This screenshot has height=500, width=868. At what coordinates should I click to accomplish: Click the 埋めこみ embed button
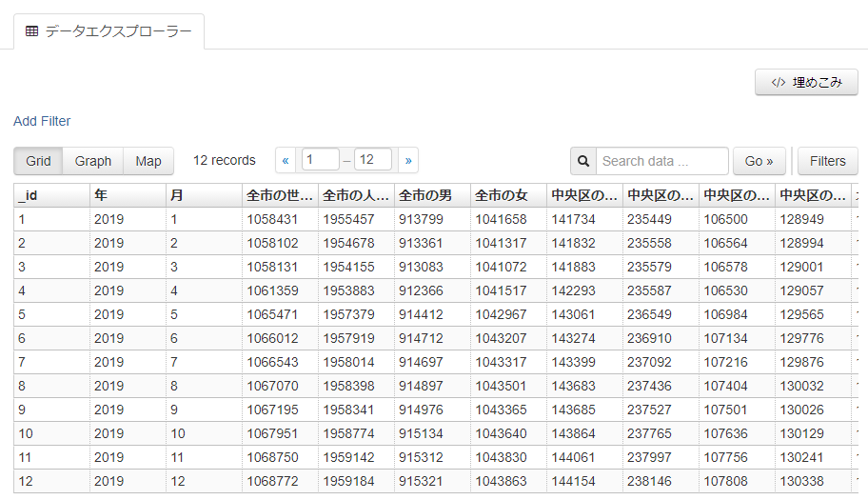point(806,83)
